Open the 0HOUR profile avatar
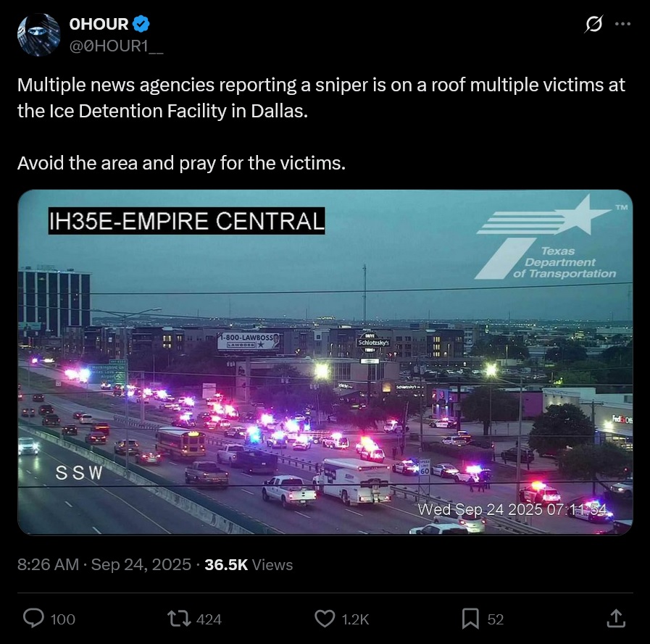The height and width of the screenshot is (644, 650). point(38,35)
